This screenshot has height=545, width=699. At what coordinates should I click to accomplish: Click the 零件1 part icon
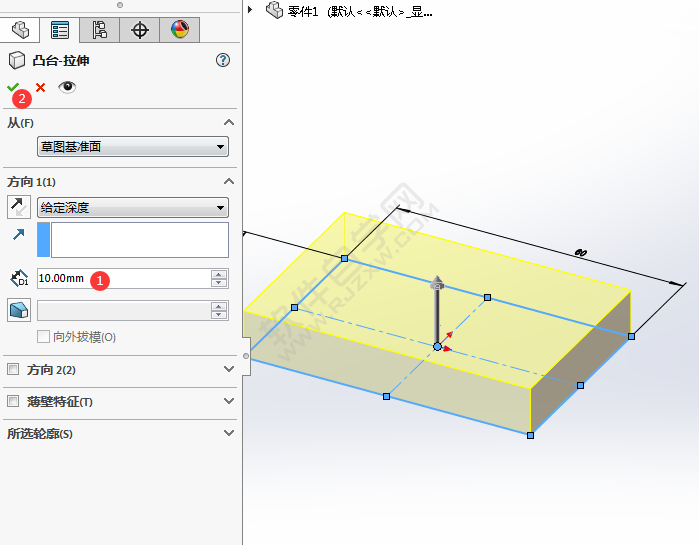[275, 10]
